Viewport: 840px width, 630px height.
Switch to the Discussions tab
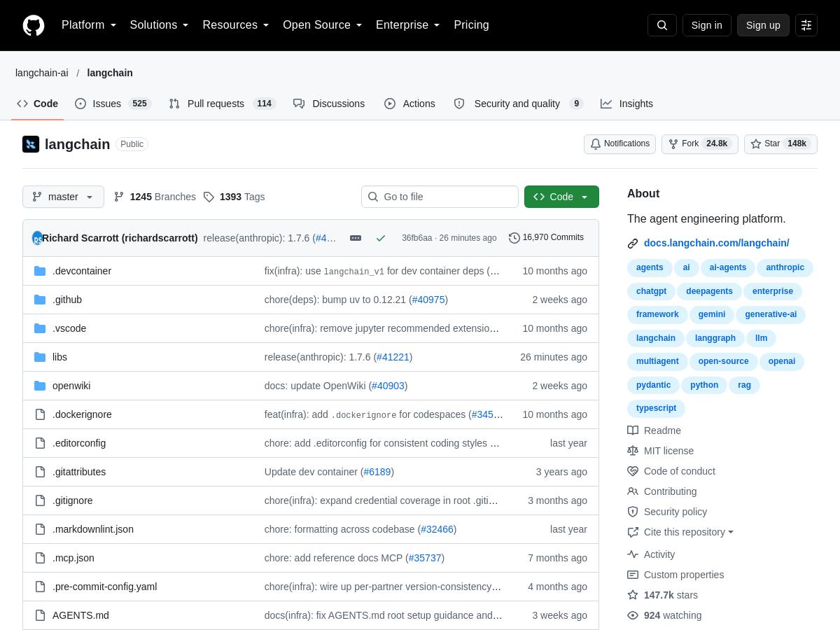(329, 104)
